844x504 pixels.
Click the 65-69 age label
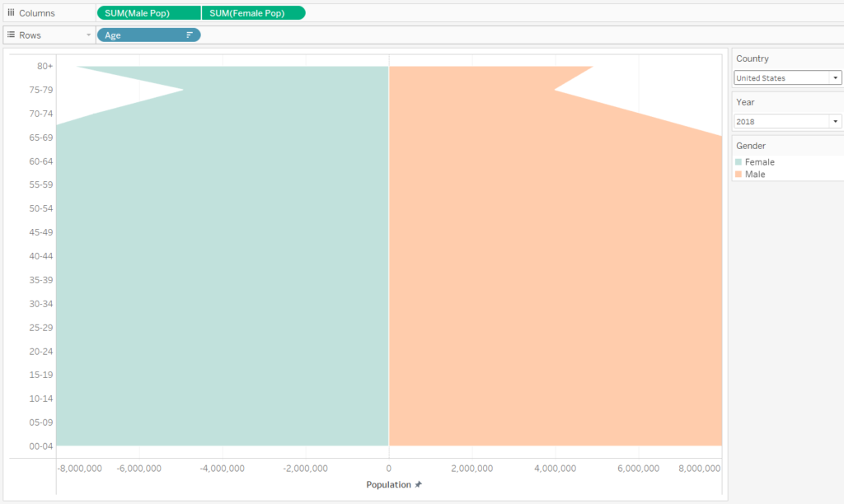pyautogui.click(x=41, y=138)
